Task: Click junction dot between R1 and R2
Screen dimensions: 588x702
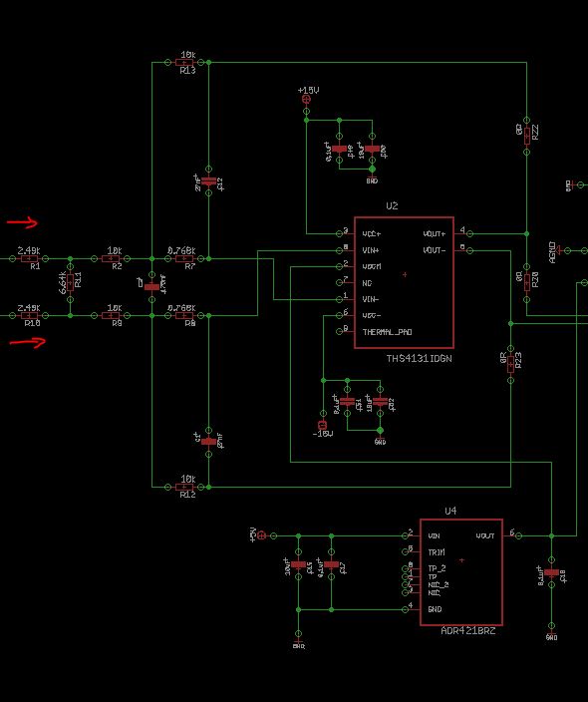Action: tap(70, 259)
